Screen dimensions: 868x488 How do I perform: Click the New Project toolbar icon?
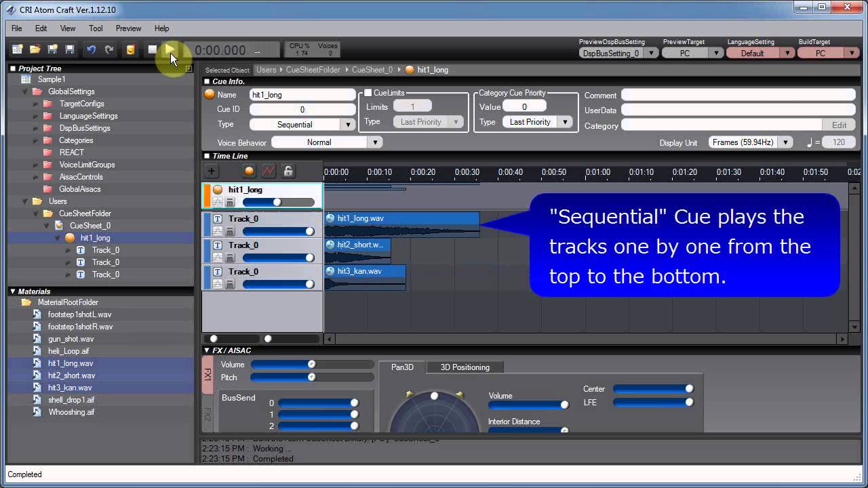[x=18, y=49]
